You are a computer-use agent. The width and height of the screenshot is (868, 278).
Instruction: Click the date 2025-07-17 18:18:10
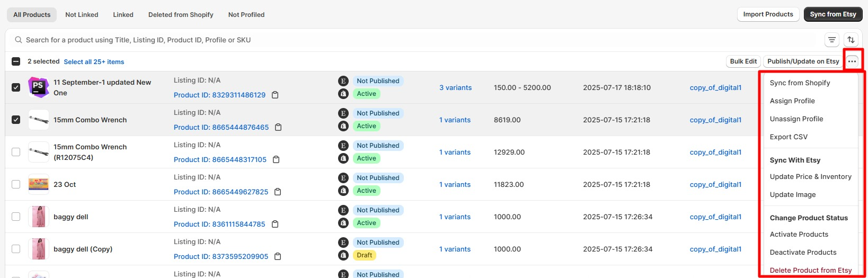(617, 87)
